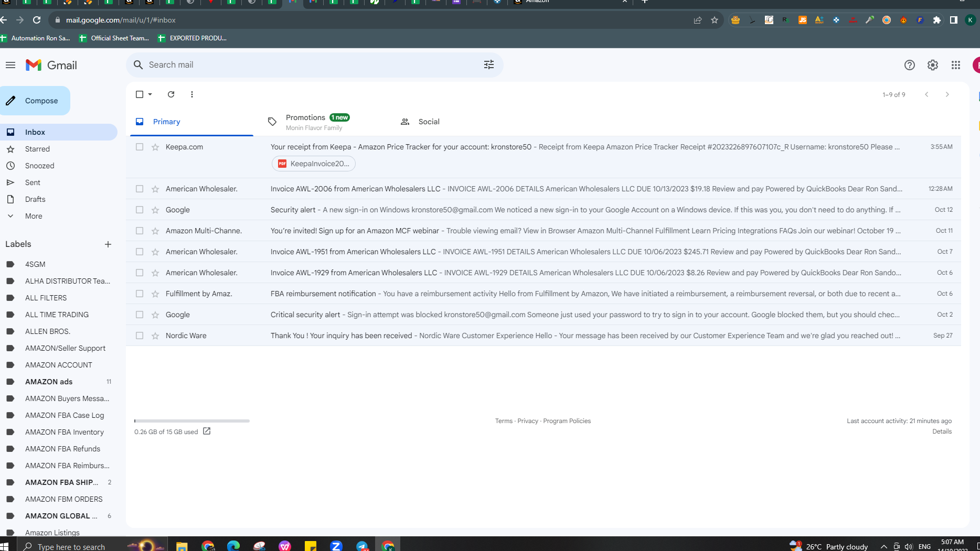980x551 pixels.
Task: Create a new label with plus icon
Action: coord(108,244)
